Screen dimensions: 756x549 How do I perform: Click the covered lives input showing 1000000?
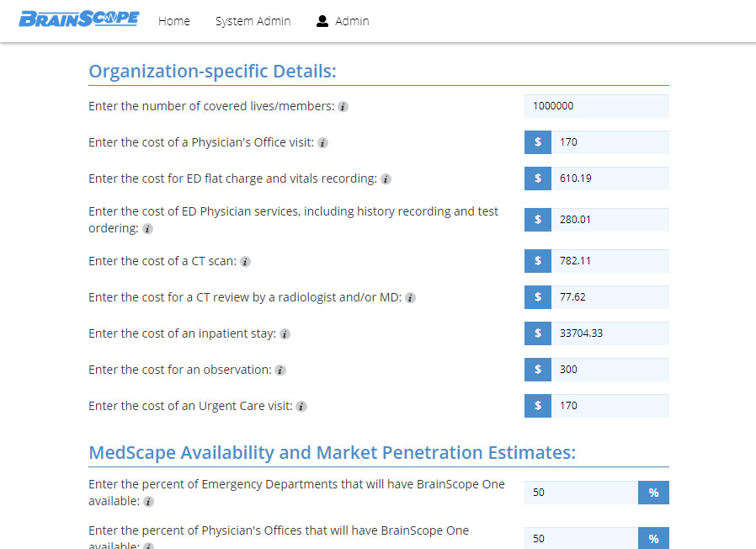tap(596, 106)
